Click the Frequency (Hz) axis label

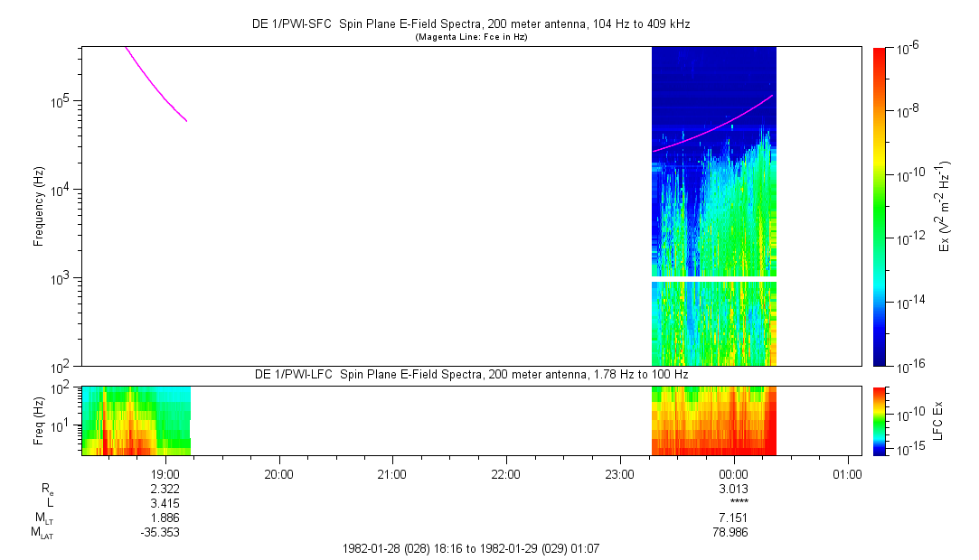[x=39, y=206]
